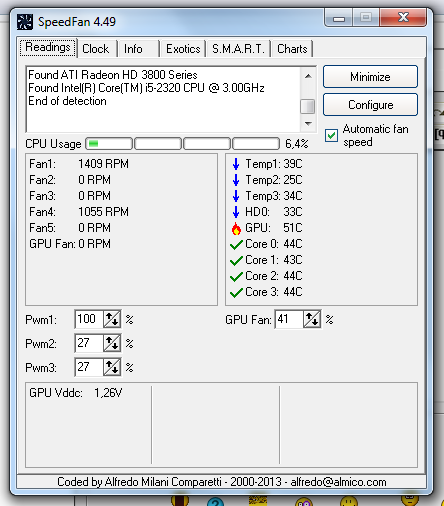This screenshot has height=506, width=444.
Task: Open the Clock tab
Action: coord(96,49)
